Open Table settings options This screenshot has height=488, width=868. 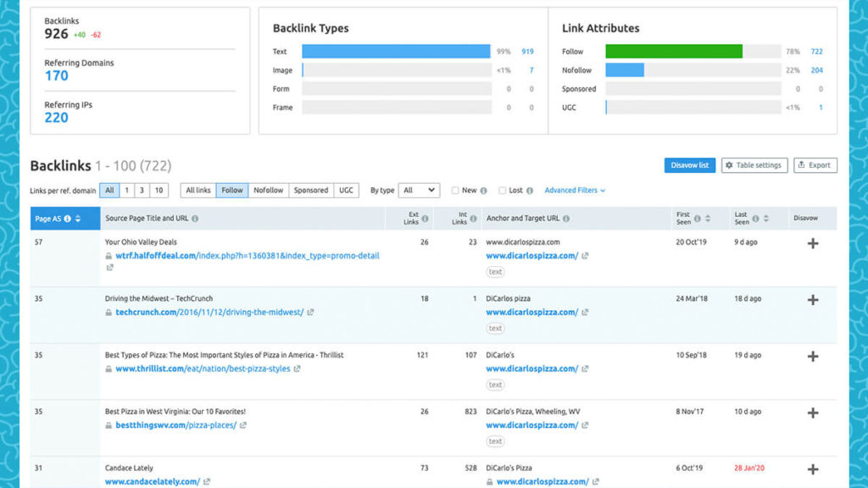[x=754, y=165]
